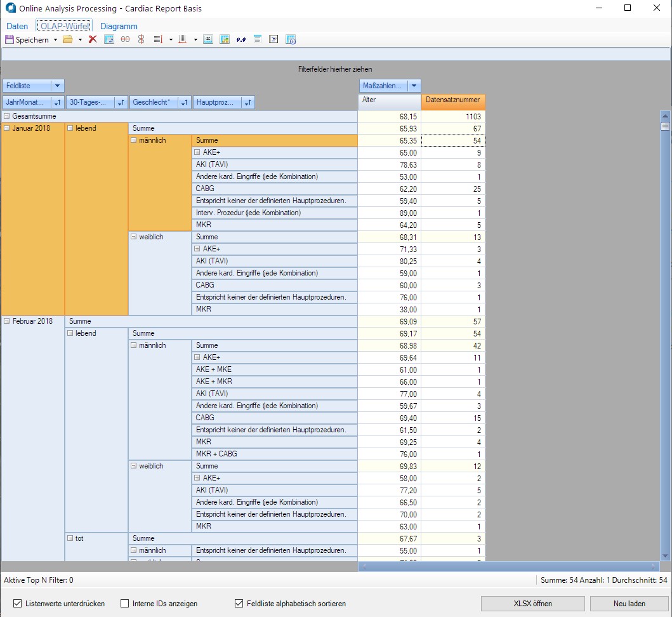Click the open folder icon
The width and height of the screenshot is (672, 617).
[x=68, y=39]
